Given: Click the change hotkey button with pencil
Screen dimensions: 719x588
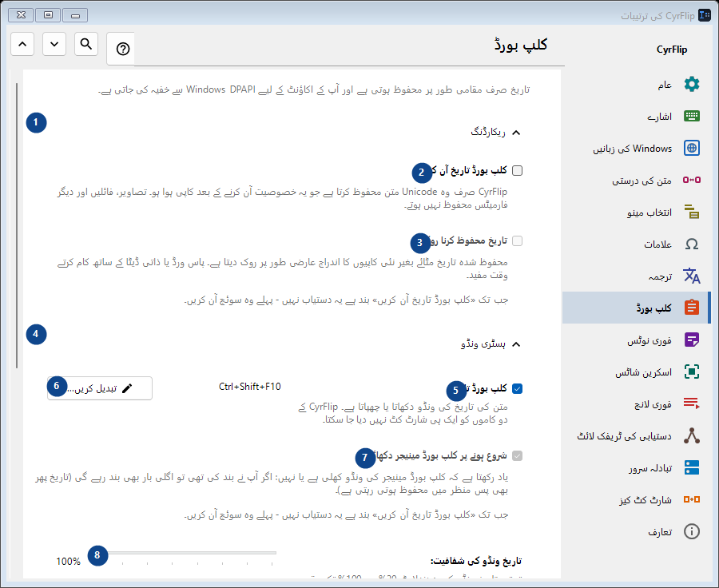Looking at the screenshot, I should tap(100, 388).
